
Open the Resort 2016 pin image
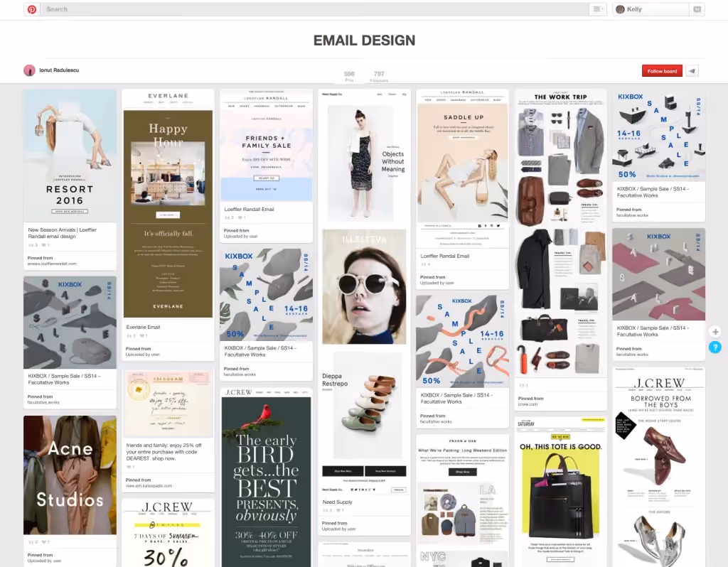70,156
